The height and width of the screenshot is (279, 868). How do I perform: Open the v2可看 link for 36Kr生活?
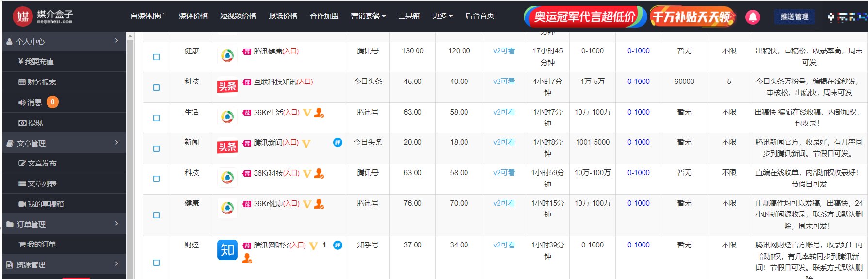point(504,112)
